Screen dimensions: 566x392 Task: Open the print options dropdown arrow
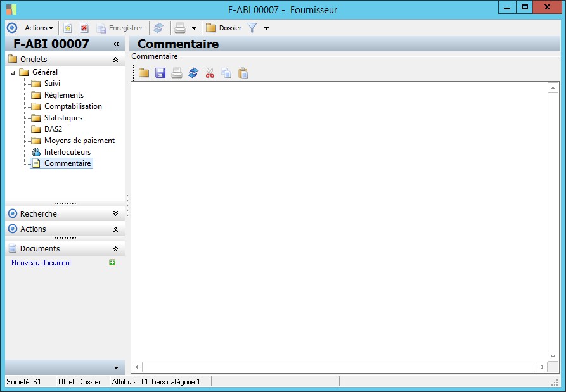point(194,28)
